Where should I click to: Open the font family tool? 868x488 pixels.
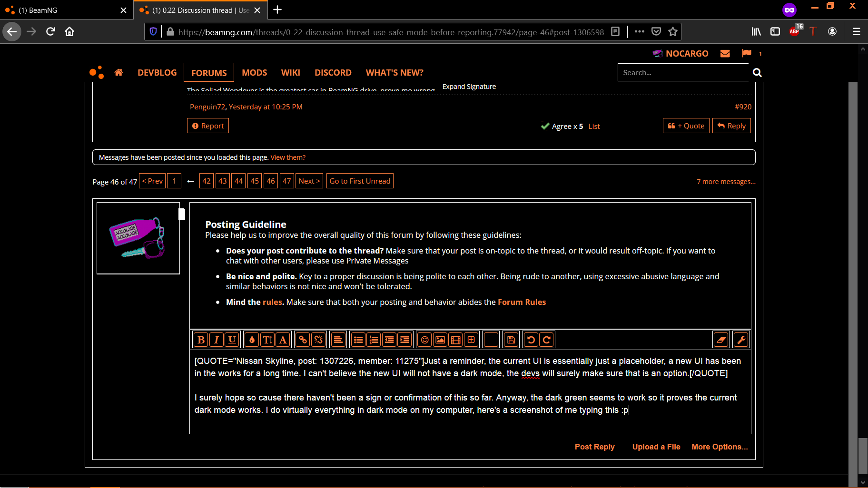(283, 340)
